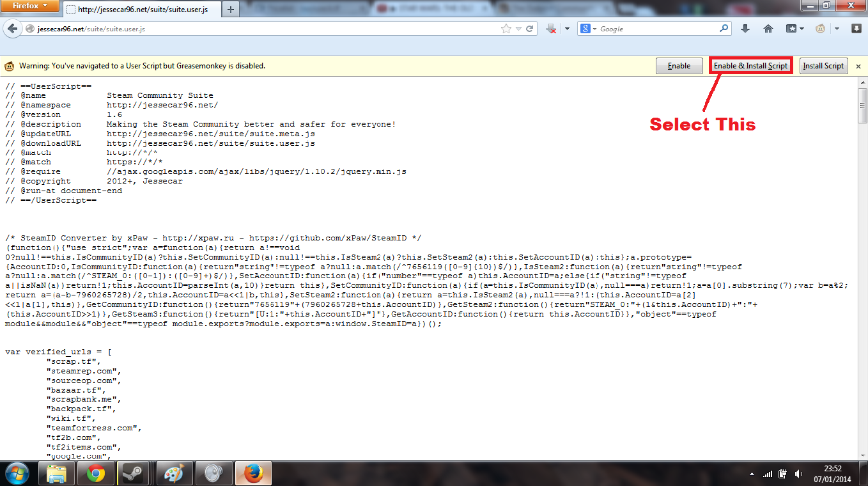Click the "var verified_urls = [" line
Image resolution: width=868 pixels, height=486 pixels.
pyautogui.click(x=58, y=352)
